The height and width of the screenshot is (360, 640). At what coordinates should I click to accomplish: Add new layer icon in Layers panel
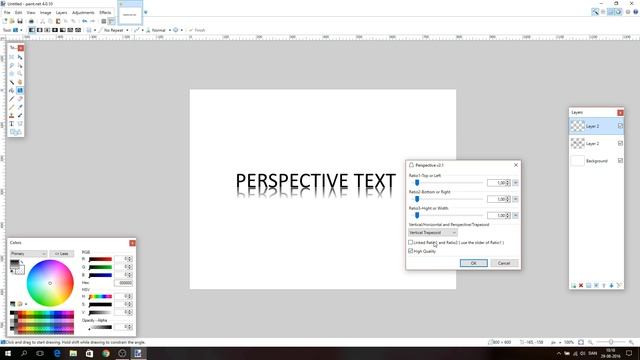pos(573,285)
